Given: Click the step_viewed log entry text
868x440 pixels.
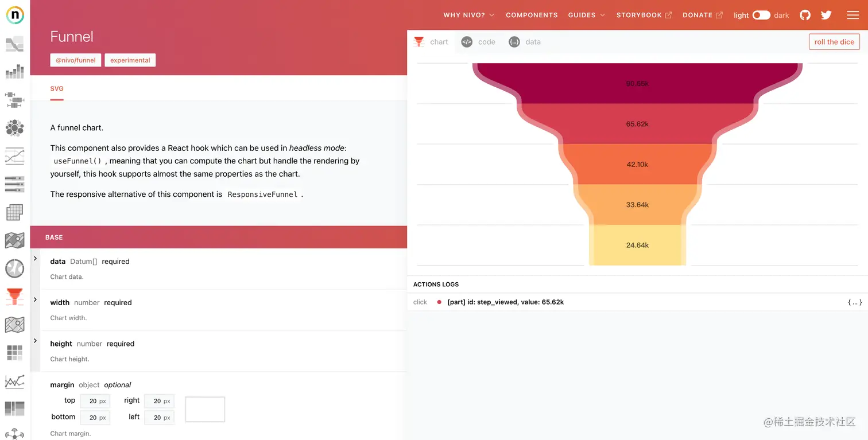Looking at the screenshot, I should tap(505, 302).
